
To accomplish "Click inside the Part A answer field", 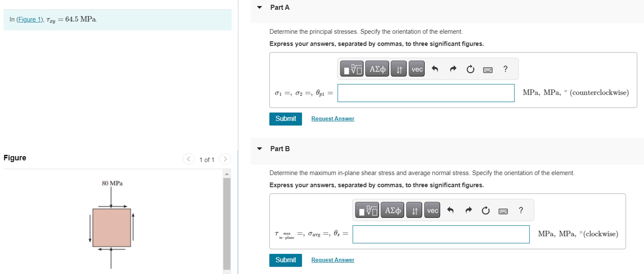I will (426, 93).
